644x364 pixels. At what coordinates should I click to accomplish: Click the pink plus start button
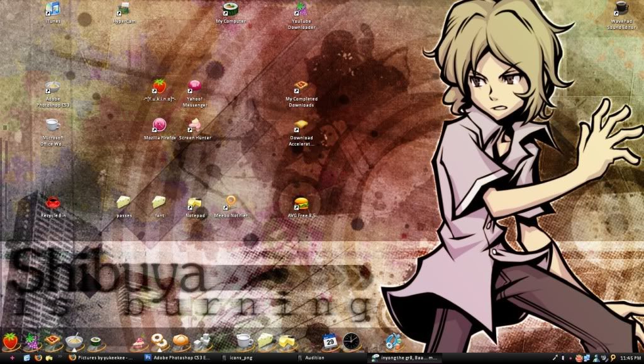[12, 358]
